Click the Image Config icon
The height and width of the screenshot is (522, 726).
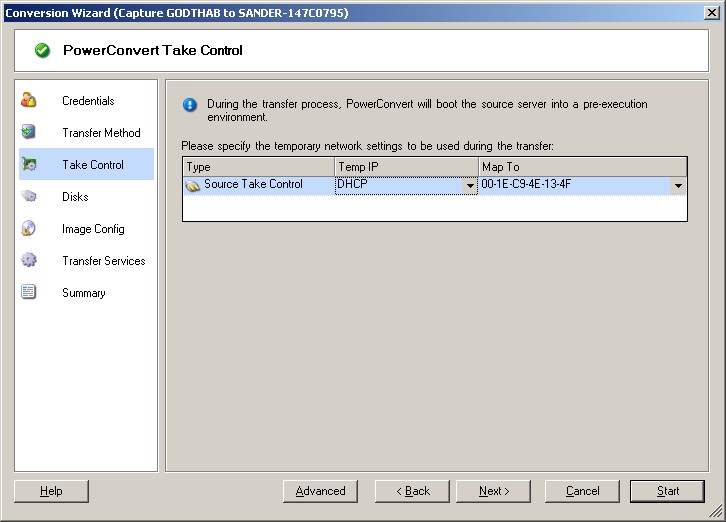[x=29, y=229]
